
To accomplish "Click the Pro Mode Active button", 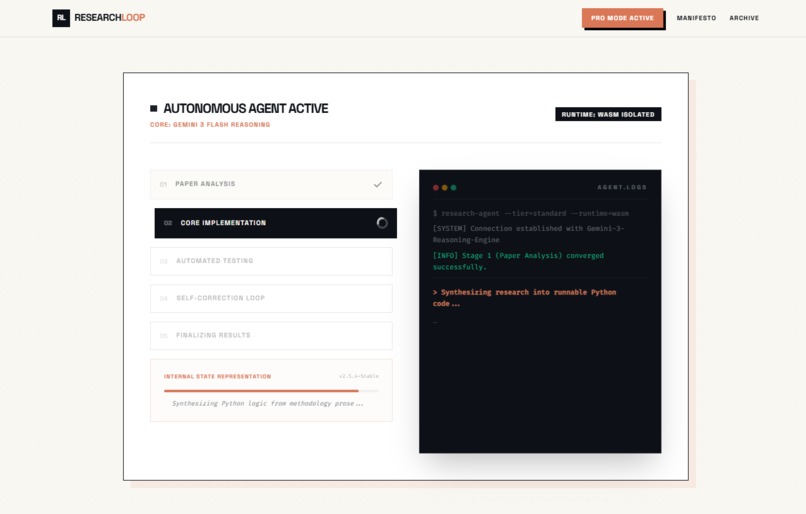I will point(622,18).
